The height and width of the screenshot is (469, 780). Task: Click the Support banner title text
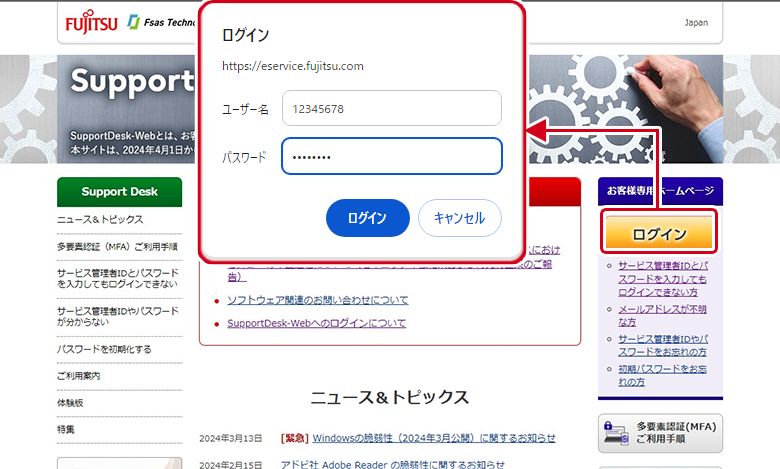(x=132, y=82)
